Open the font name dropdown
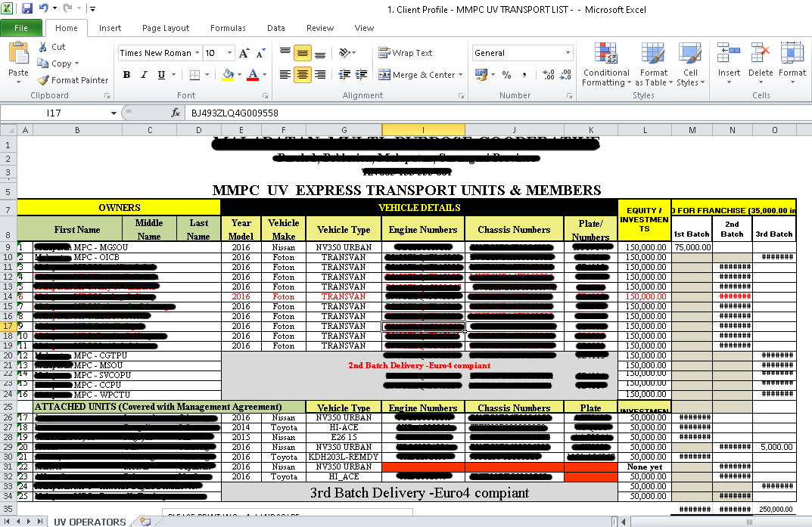The width and height of the screenshot is (812, 527). pyautogui.click(x=197, y=53)
